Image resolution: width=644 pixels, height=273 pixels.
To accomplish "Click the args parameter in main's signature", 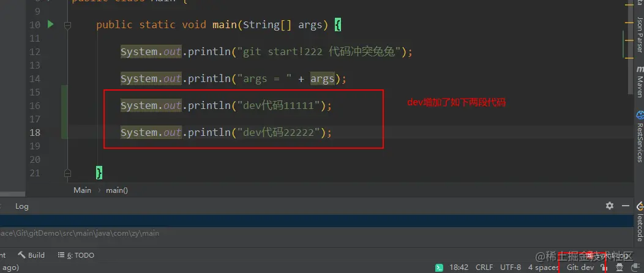I will [x=310, y=25].
